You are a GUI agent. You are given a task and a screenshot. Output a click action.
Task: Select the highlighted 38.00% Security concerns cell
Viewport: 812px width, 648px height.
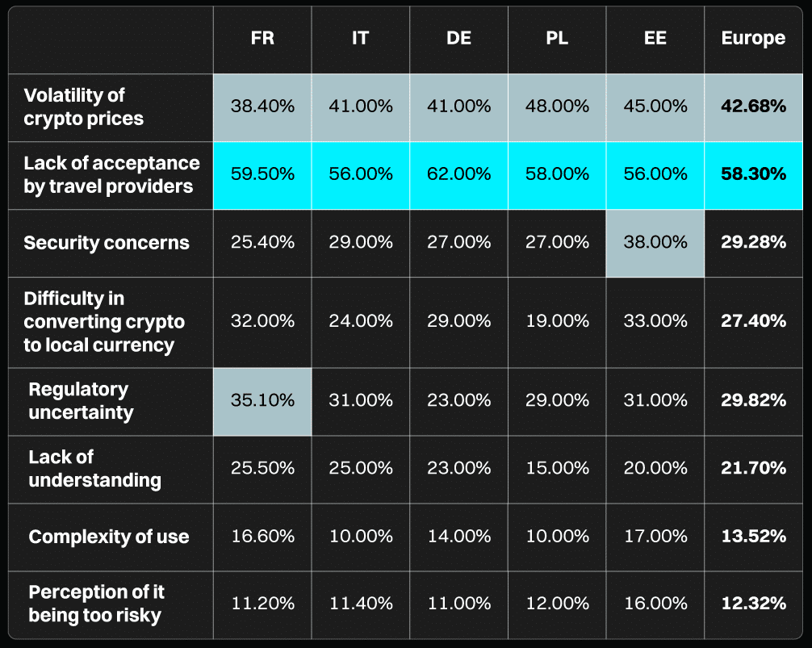(655, 243)
